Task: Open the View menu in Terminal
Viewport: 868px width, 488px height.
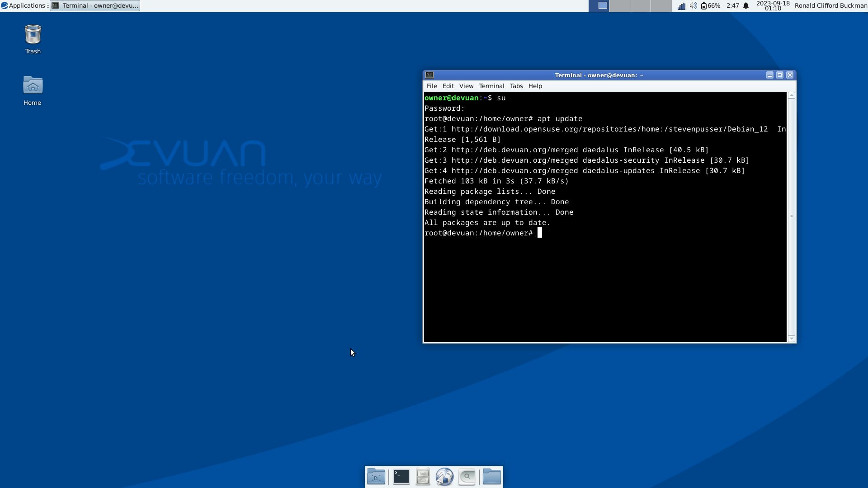Action: [466, 86]
